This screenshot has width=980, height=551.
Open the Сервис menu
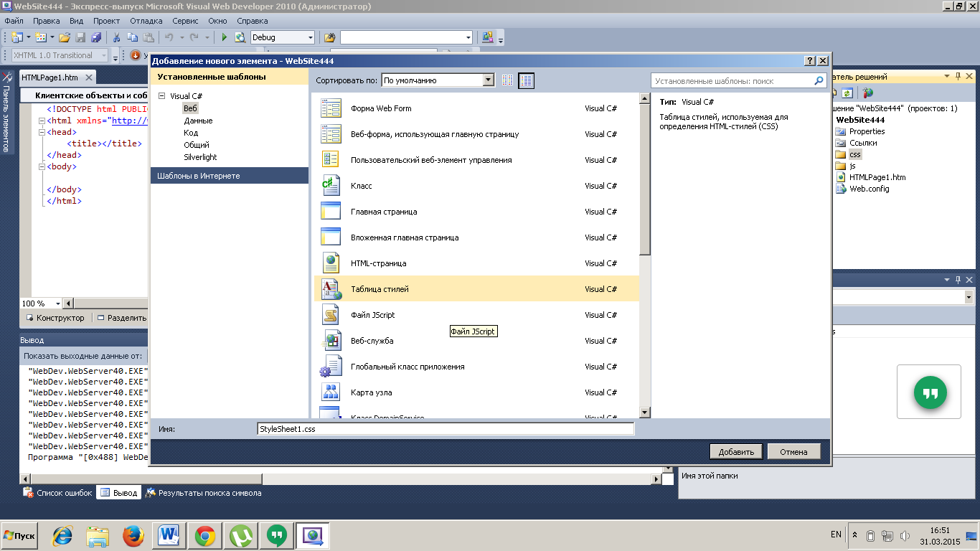[x=186, y=21]
